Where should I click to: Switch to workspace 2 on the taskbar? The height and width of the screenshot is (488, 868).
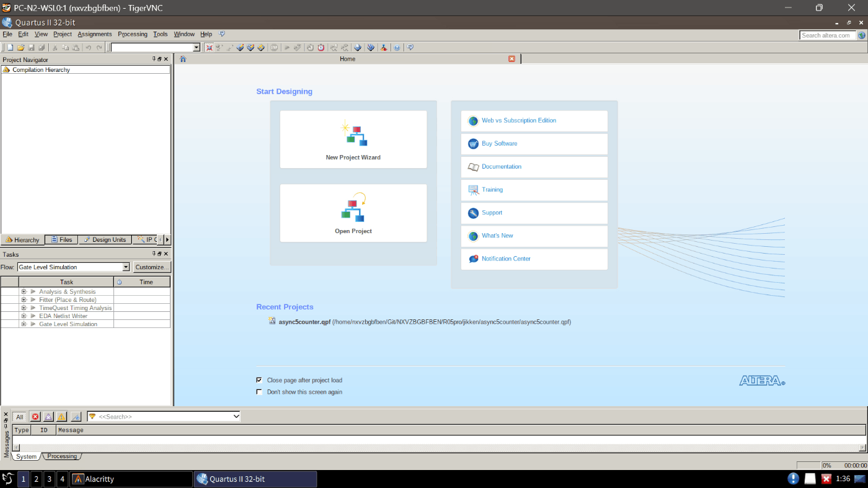coord(36,479)
